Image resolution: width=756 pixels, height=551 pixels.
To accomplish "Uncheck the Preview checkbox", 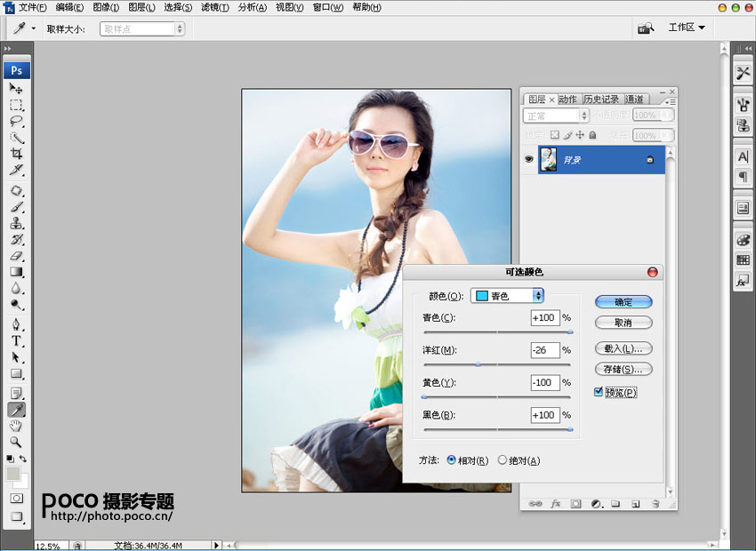I will pyautogui.click(x=599, y=392).
